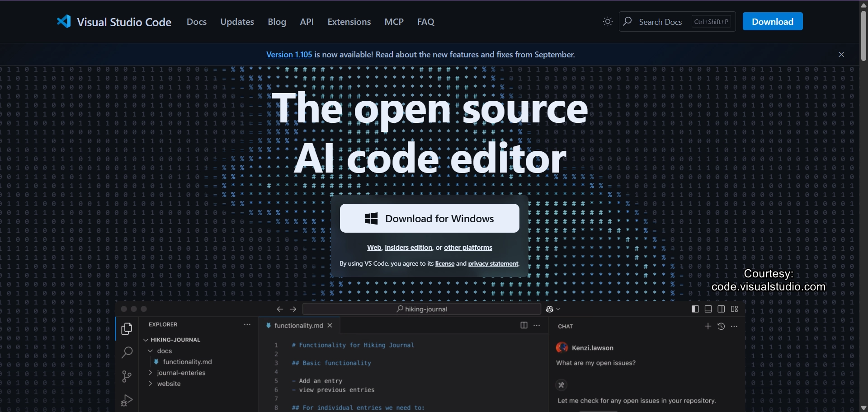Collapse the HIKING-JOURNAL root folder

tap(146, 340)
